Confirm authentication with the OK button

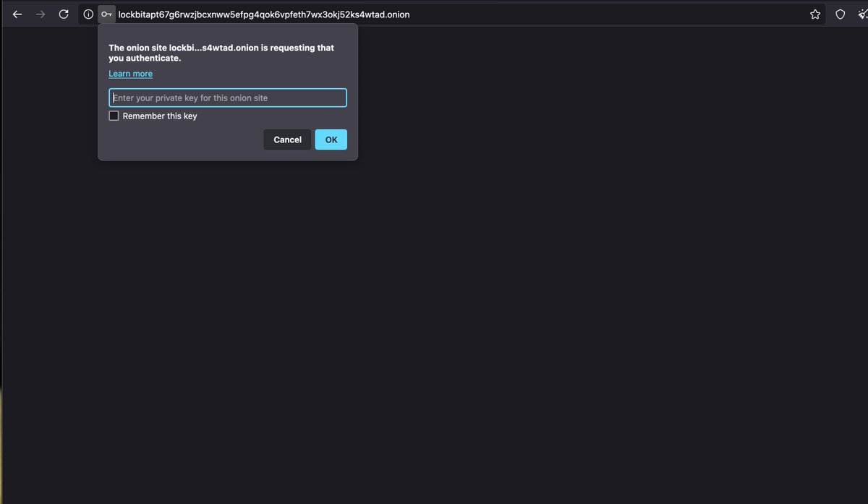tap(331, 139)
